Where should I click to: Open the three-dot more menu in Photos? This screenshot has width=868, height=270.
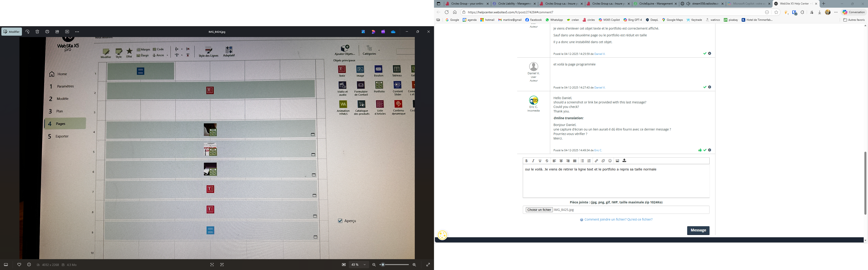pos(77,32)
